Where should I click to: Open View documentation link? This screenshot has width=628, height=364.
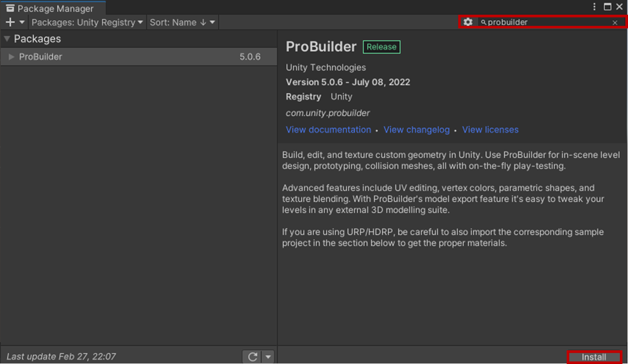click(328, 130)
